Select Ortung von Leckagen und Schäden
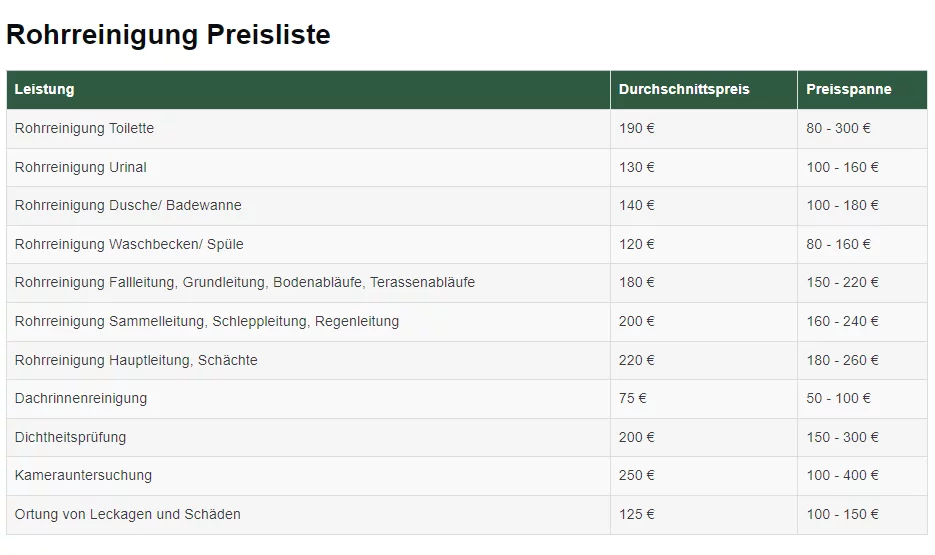Viewport: 935px width, 555px height. (128, 514)
